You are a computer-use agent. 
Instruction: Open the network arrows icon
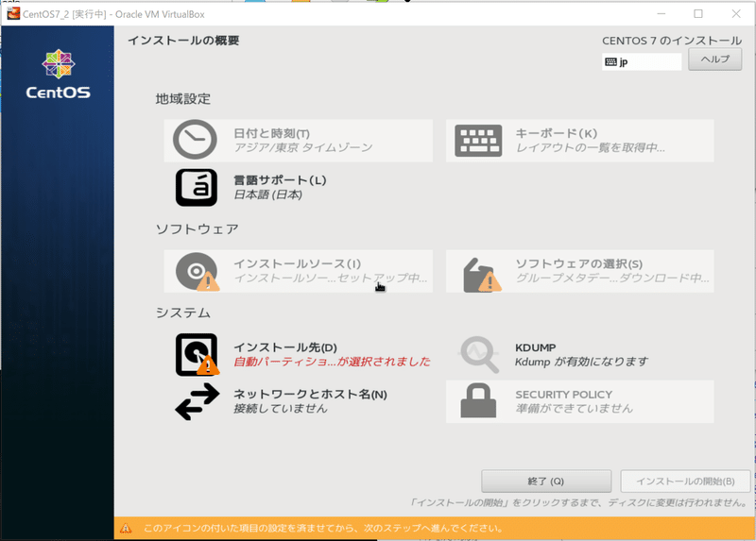coord(198,402)
